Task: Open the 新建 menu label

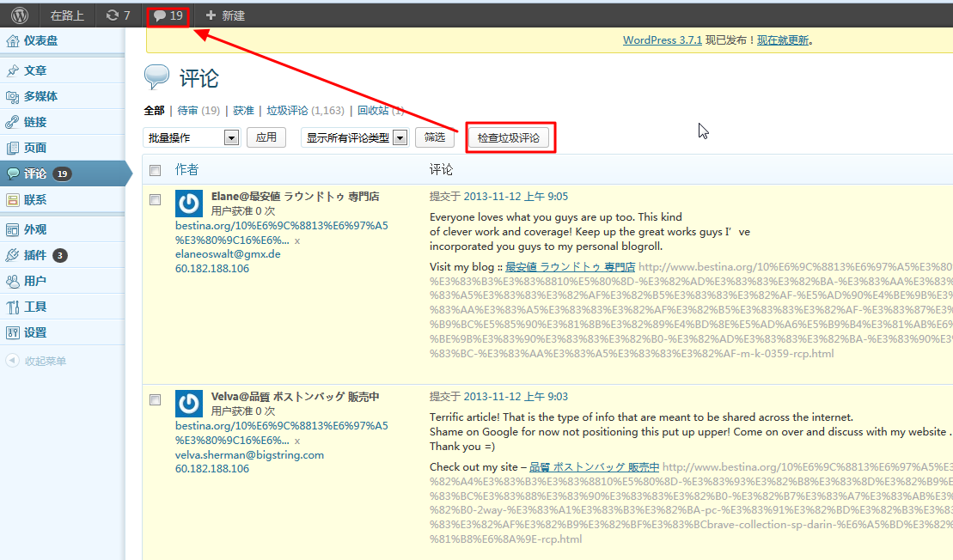Action: coord(234,15)
